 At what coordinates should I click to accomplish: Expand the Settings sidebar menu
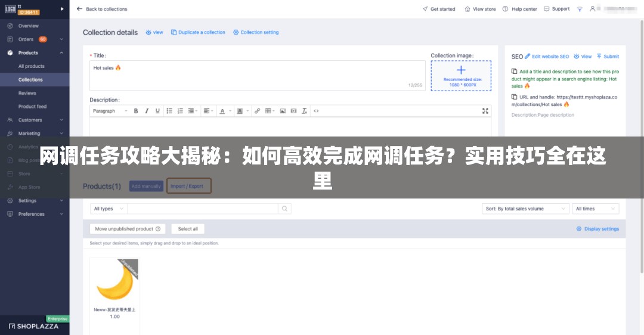61,200
